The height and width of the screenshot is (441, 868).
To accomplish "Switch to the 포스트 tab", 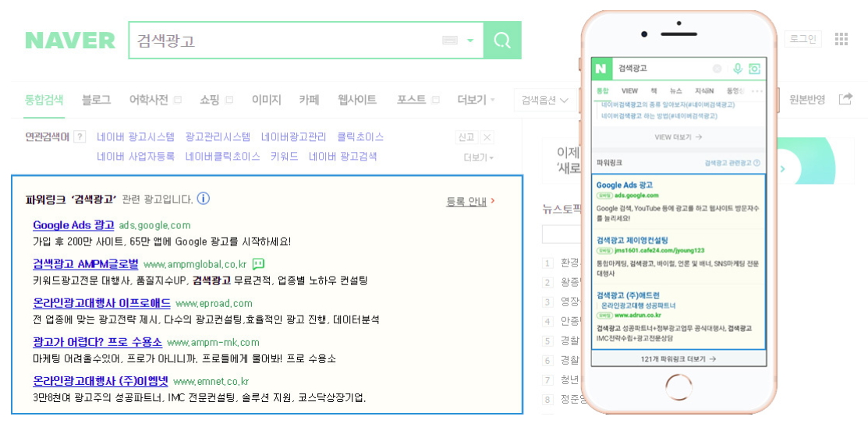I will pos(411,100).
